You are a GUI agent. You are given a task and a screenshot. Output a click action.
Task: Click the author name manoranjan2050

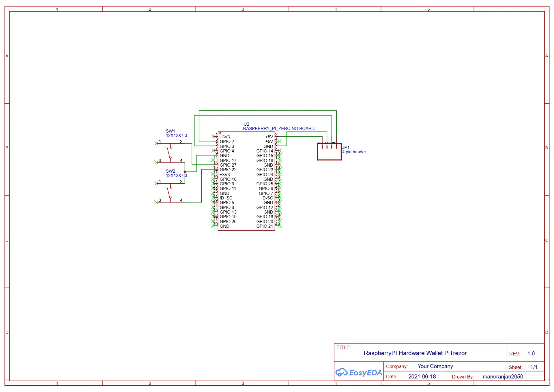pos(503,376)
